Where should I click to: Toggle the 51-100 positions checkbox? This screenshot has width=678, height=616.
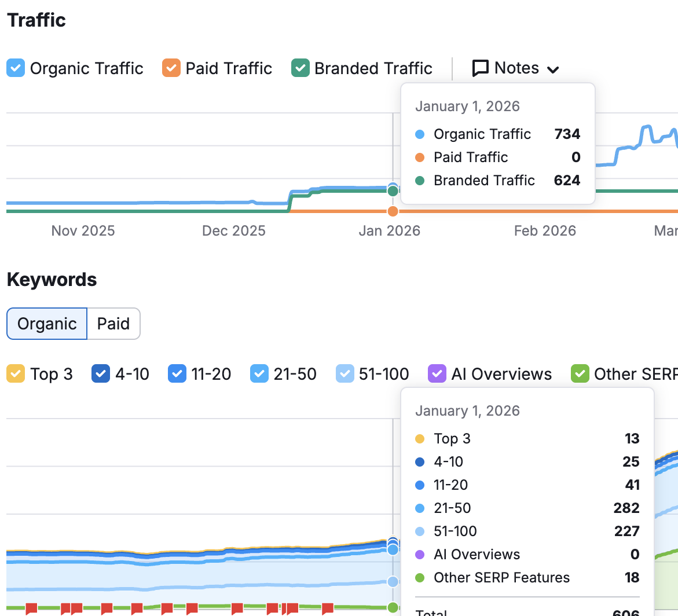tap(345, 374)
